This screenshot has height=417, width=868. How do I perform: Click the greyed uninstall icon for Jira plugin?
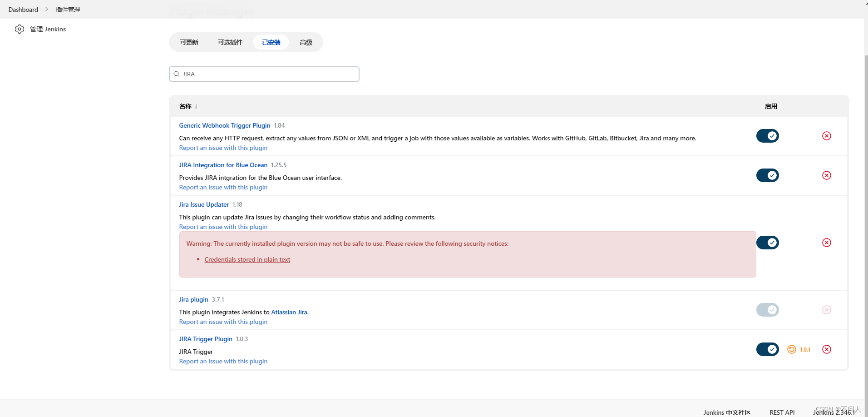coord(827,310)
